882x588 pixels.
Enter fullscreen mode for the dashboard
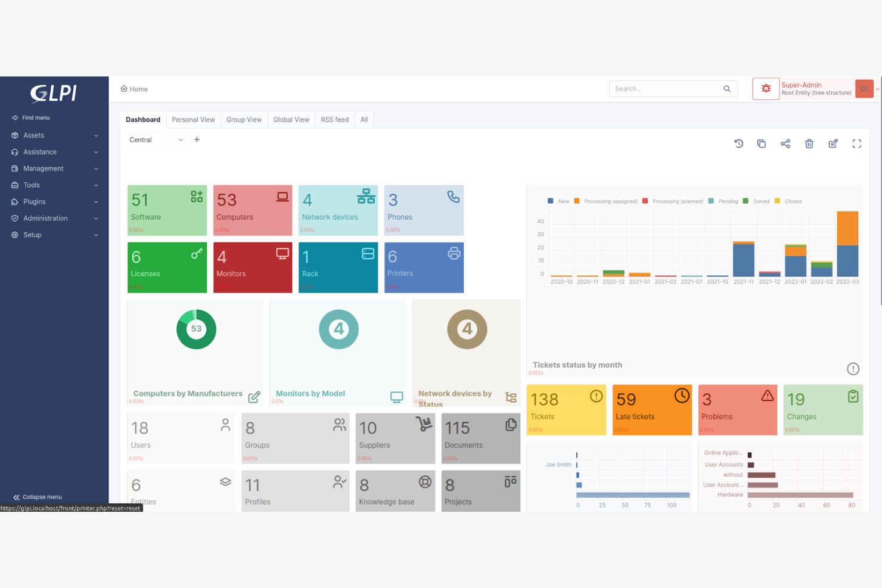tap(857, 144)
